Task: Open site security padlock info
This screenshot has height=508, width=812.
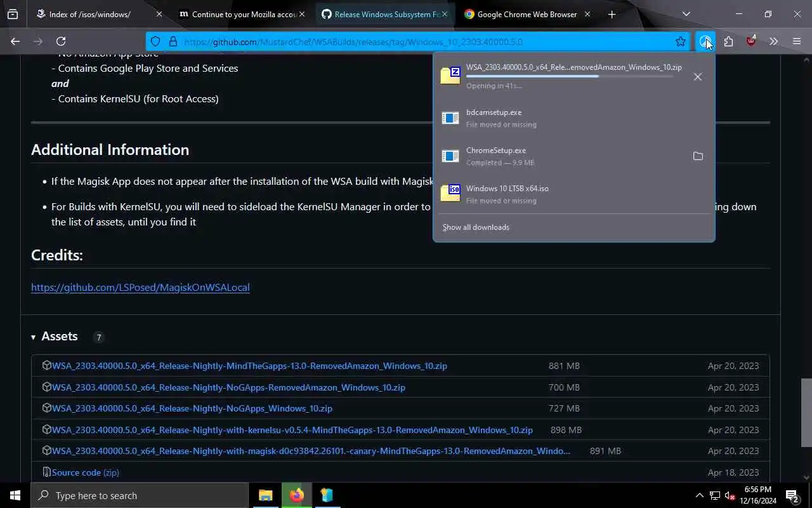Action: [x=173, y=42]
